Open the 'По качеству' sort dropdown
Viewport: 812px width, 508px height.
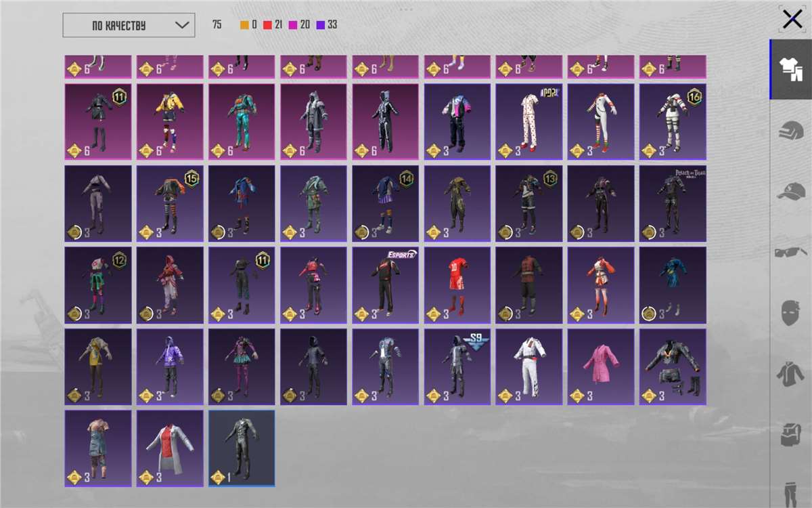point(129,26)
